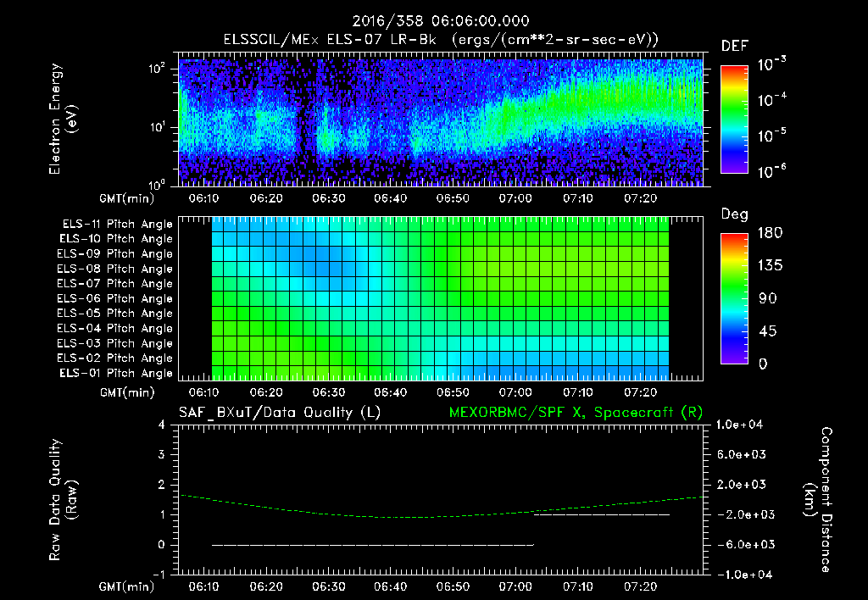The width and height of the screenshot is (868, 600).
Task: Click the 1.0e+04 right axis value
Action: 739,425
